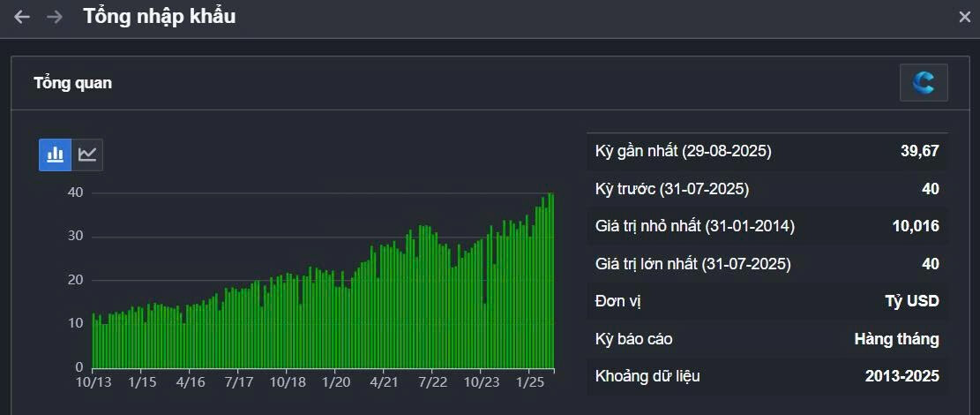The width and height of the screenshot is (980, 415).
Task: Click the Tổng quan section header
Action: point(73,83)
